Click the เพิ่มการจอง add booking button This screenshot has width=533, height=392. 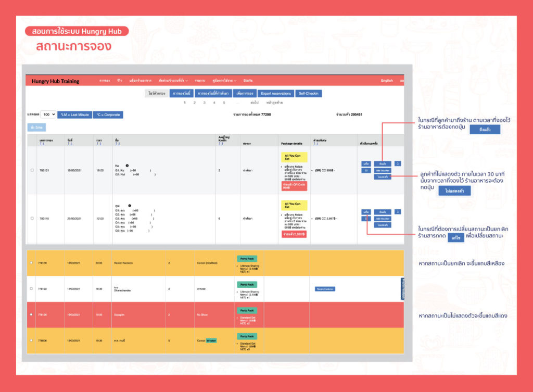tap(245, 94)
